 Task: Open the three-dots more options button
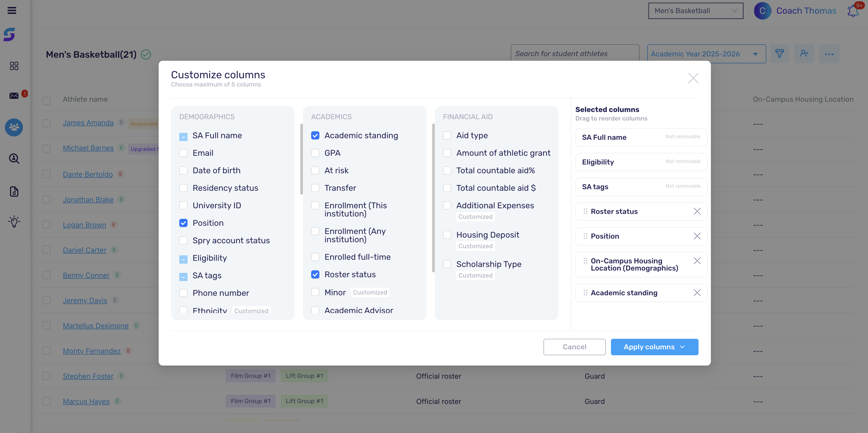pyautogui.click(x=829, y=54)
